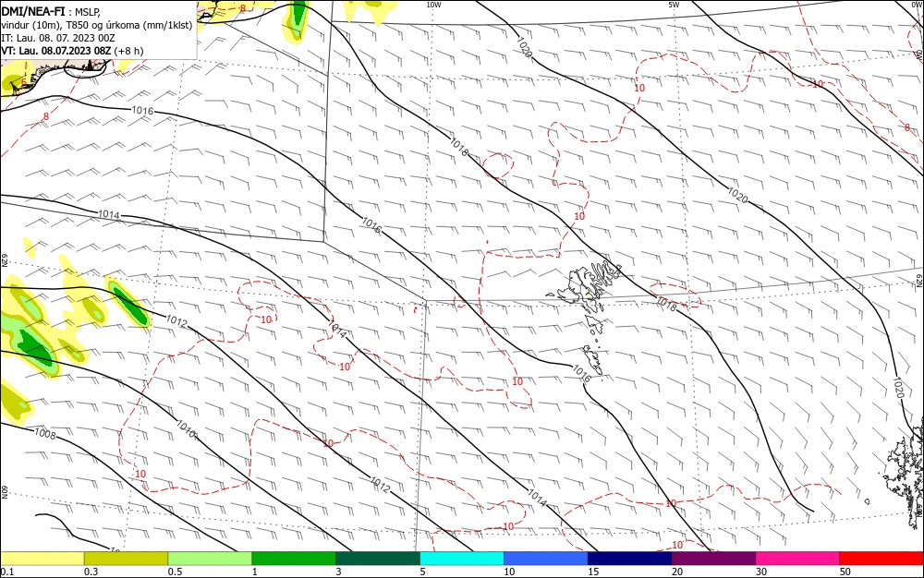Pick the cyan 5–10 legend color segment
This screenshot has width=924, height=578.
[x=462, y=559]
